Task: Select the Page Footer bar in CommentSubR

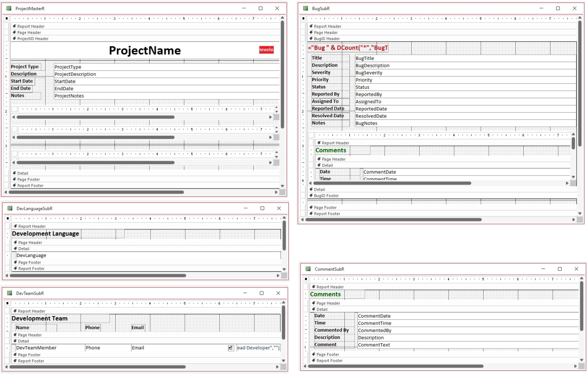Action: 444,354
